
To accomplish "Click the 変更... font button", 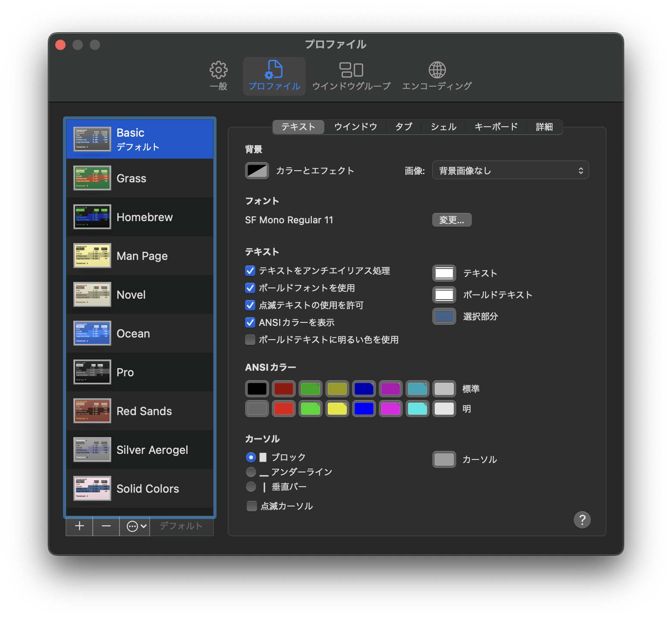I will click(452, 220).
